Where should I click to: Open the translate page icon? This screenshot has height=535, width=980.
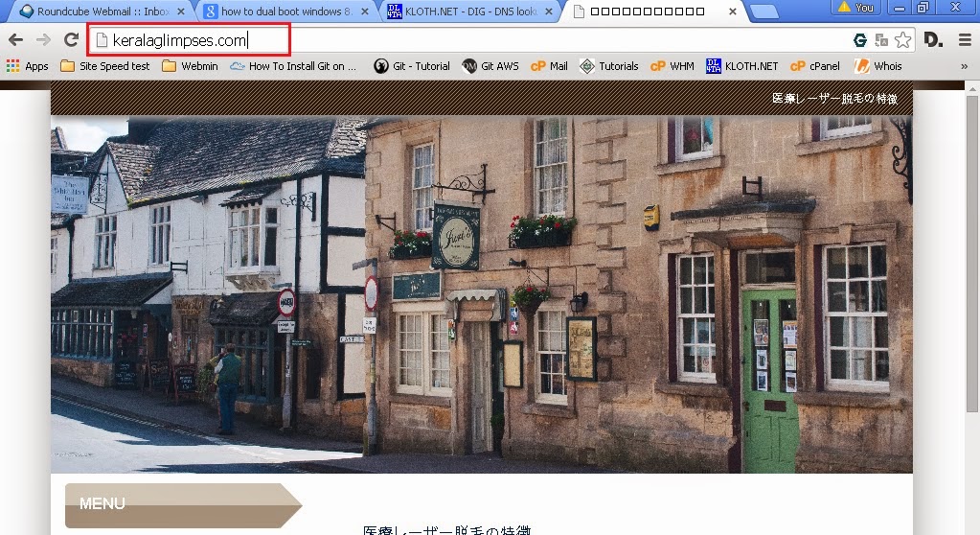(881, 40)
